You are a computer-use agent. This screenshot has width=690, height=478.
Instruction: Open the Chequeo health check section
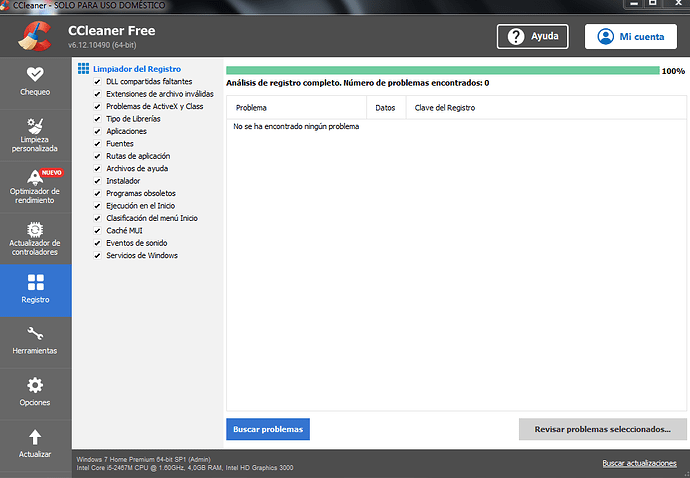pyautogui.click(x=35, y=82)
